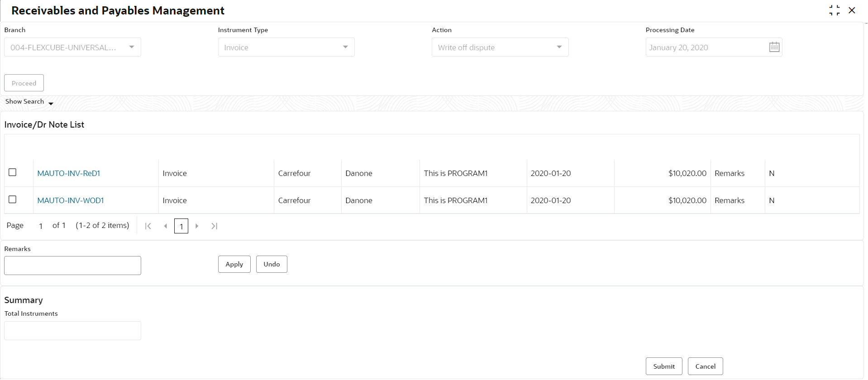Click the 2020-01-20 date for MAUTO-INV-WOD1

click(x=551, y=200)
